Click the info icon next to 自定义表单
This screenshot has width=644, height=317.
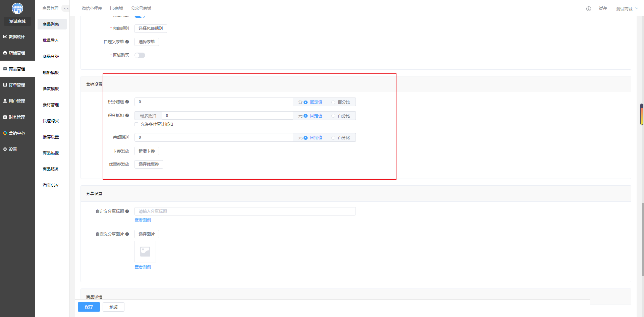point(127,42)
